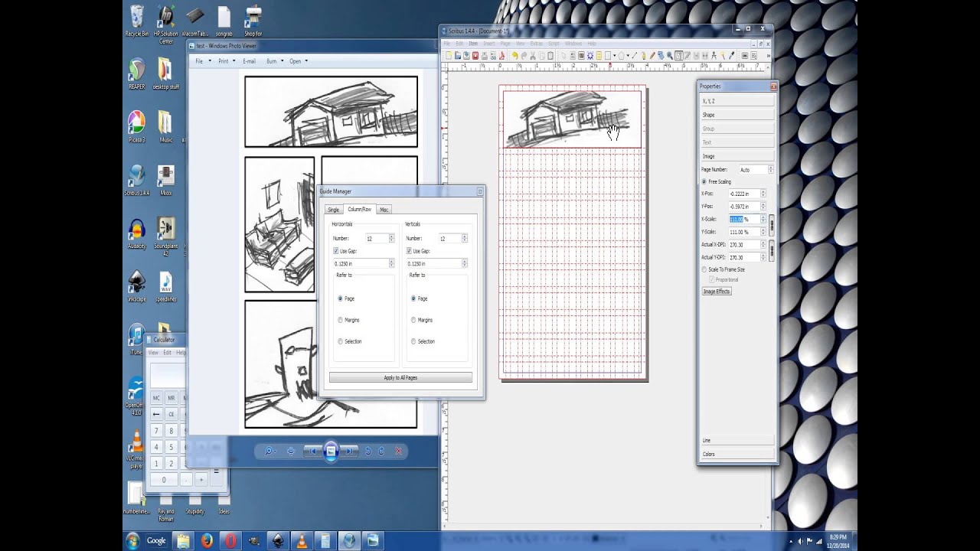Open the Page Number combo box
The image size is (980, 551).
pos(756,169)
